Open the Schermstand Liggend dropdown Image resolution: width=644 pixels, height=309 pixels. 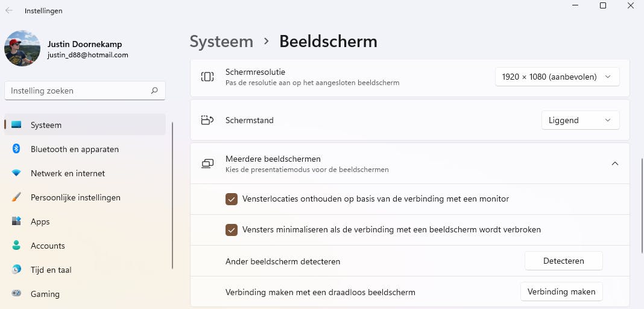(x=579, y=120)
